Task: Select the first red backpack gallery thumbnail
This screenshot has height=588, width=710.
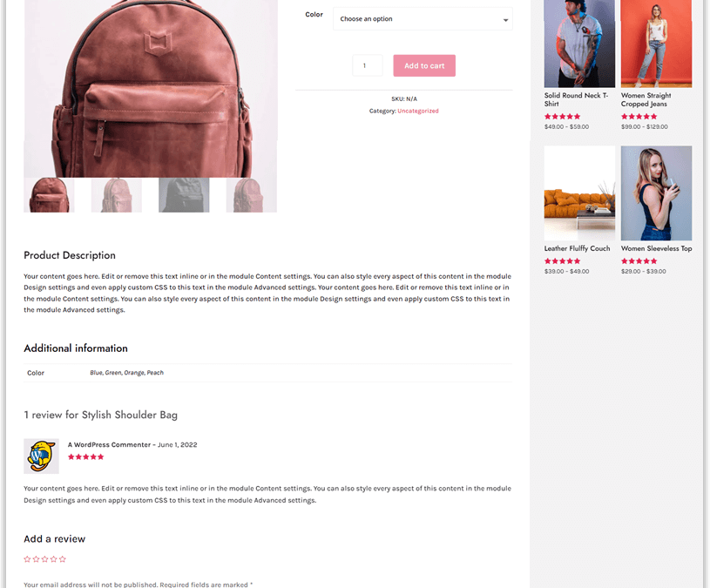Action: [49, 195]
